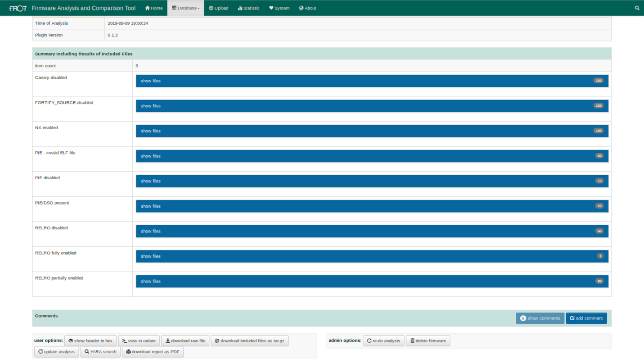Open the About page
This screenshot has height=359, width=644.
pos(307,8)
